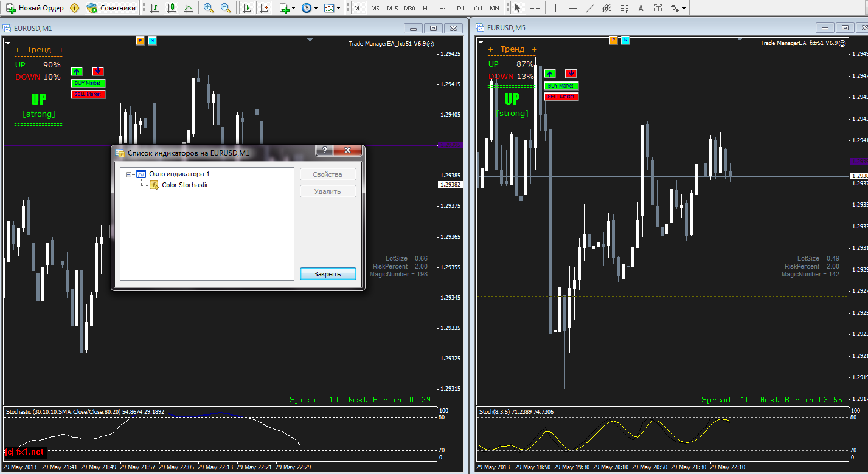Click the Stochastic (30,10,10,SMA) indicator label
Screen dimensions: 868x474
click(85, 412)
